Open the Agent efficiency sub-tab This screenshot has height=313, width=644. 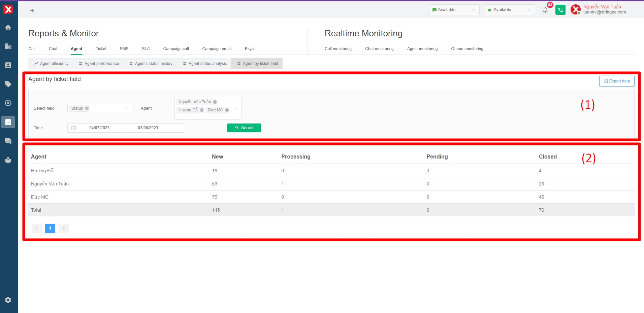click(51, 64)
